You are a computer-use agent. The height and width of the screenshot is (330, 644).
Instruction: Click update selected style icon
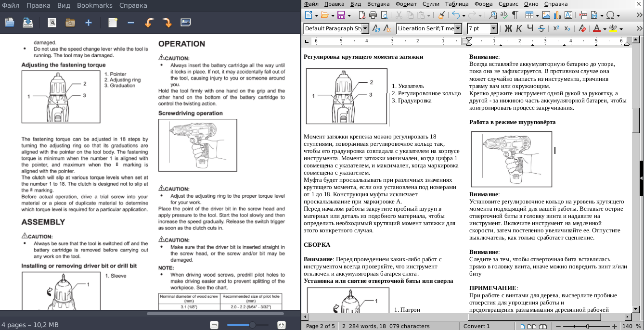376,29
